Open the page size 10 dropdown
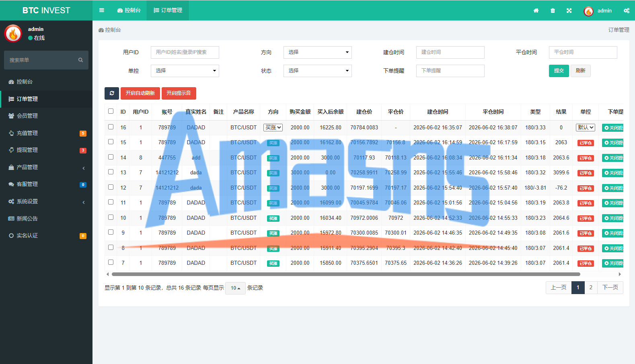The height and width of the screenshot is (364, 635). pyautogui.click(x=236, y=288)
